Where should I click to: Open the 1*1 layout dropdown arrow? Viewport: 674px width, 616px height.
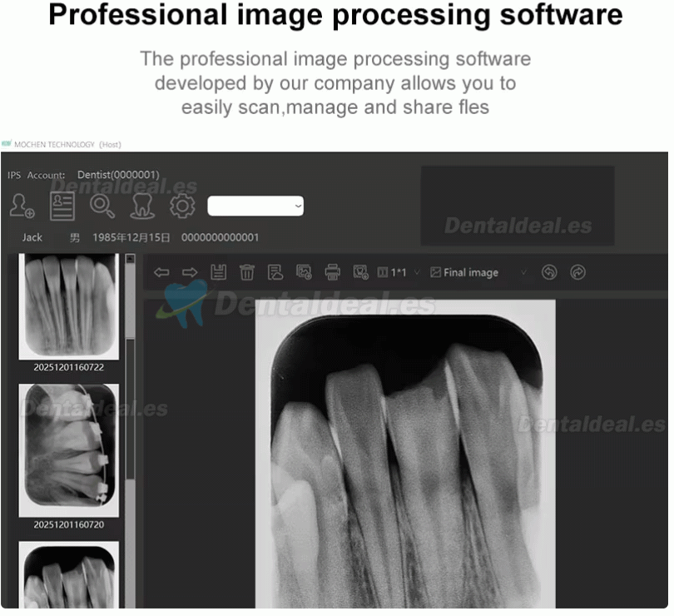click(416, 272)
